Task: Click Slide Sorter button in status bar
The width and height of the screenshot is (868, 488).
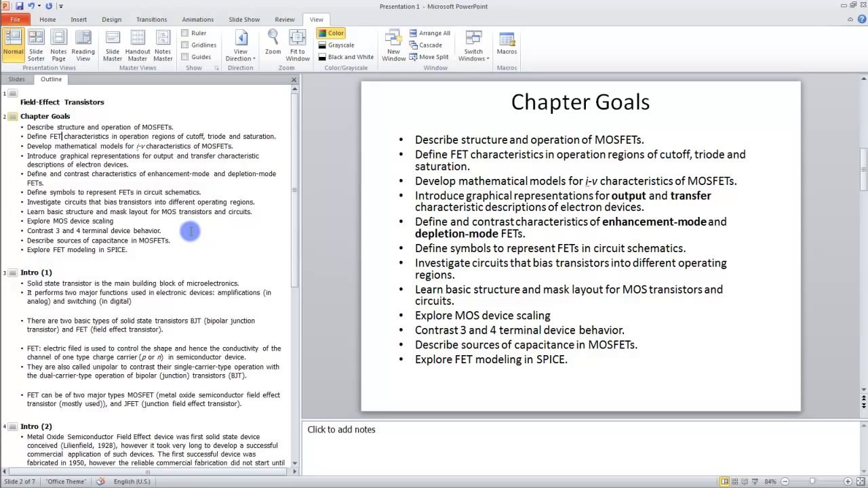Action: point(734,481)
